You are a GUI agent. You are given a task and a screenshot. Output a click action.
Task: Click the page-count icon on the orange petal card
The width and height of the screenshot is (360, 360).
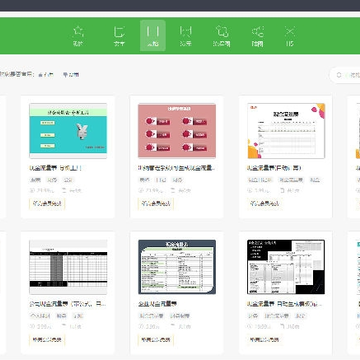(282, 191)
